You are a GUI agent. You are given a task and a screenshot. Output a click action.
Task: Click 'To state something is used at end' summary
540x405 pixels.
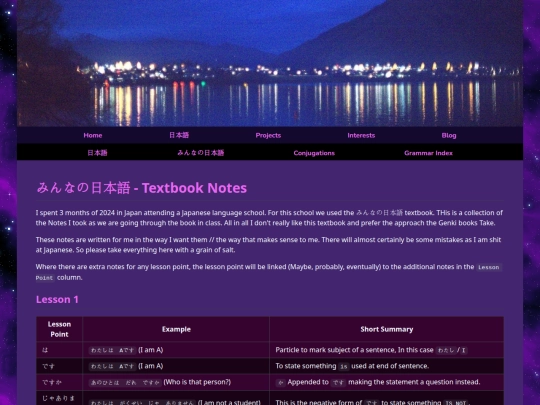click(x=386, y=366)
